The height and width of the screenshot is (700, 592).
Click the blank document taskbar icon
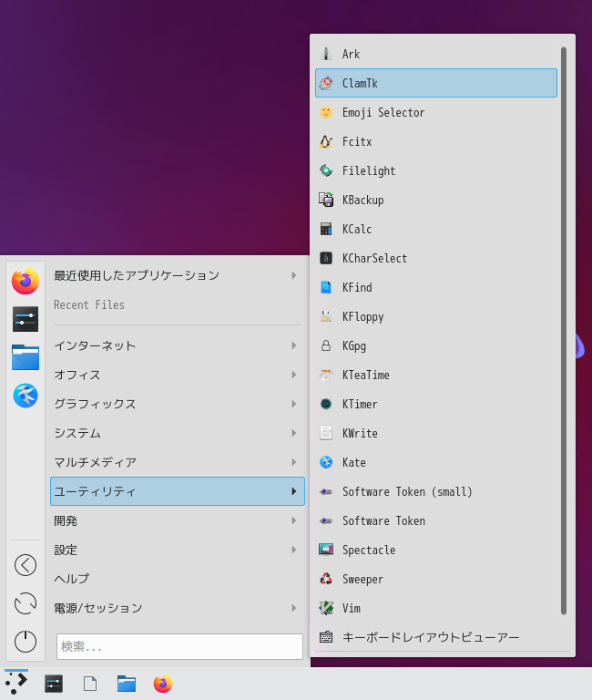click(x=90, y=684)
